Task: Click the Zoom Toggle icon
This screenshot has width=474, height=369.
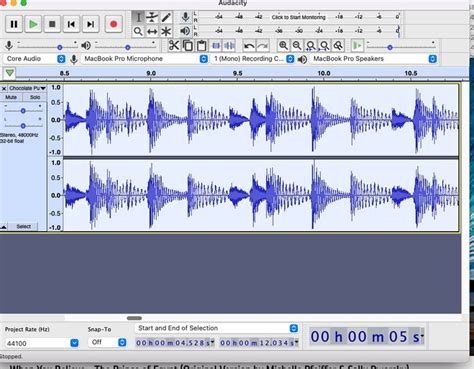Action: 338,45
